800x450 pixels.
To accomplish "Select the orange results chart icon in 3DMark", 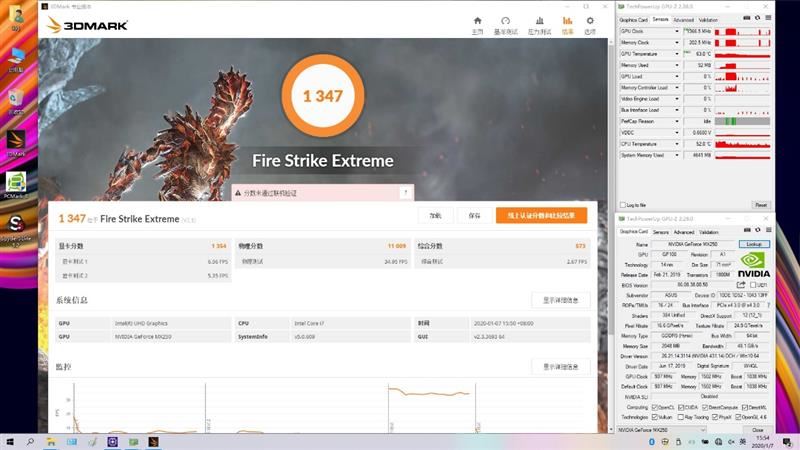I will pyautogui.click(x=567, y=21).
